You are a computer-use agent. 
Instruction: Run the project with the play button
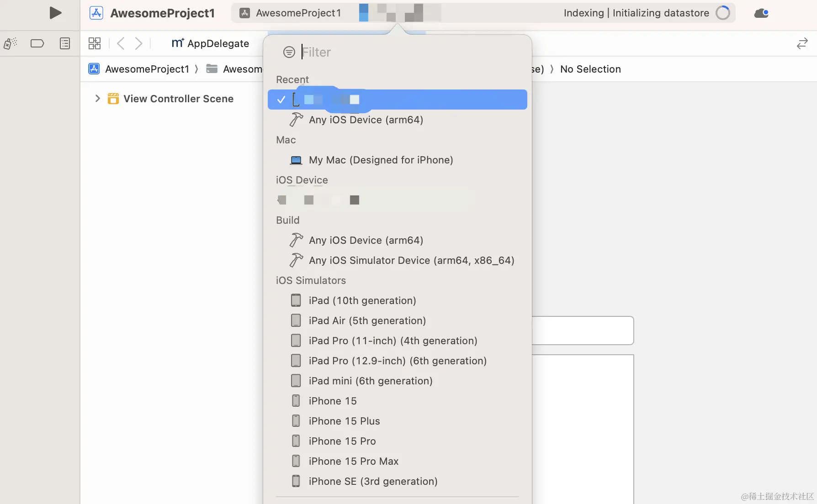55,13
